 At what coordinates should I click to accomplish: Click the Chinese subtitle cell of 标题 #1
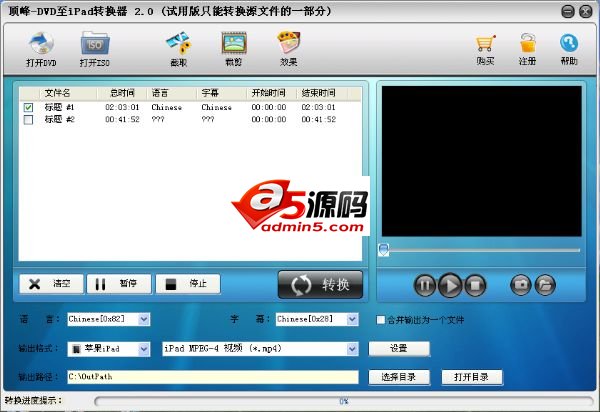click(217, 107)
